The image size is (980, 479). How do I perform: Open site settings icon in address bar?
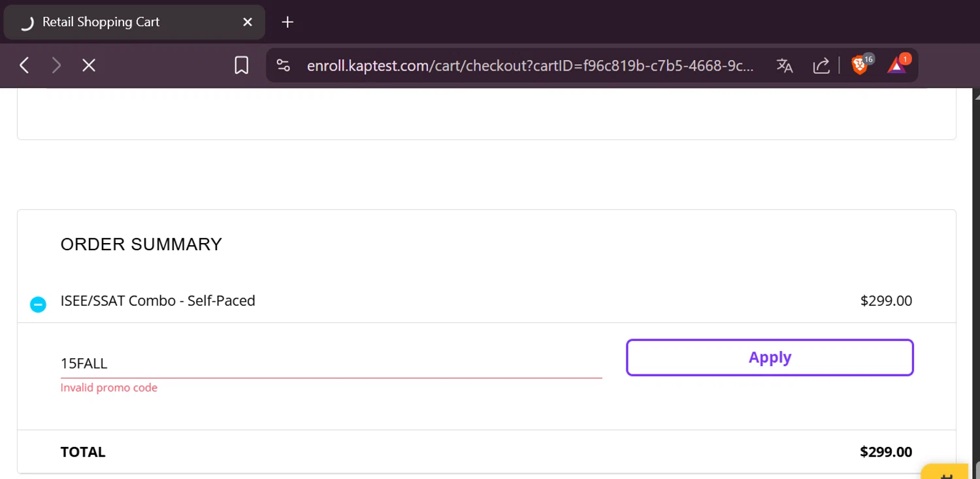coord(283,65)
